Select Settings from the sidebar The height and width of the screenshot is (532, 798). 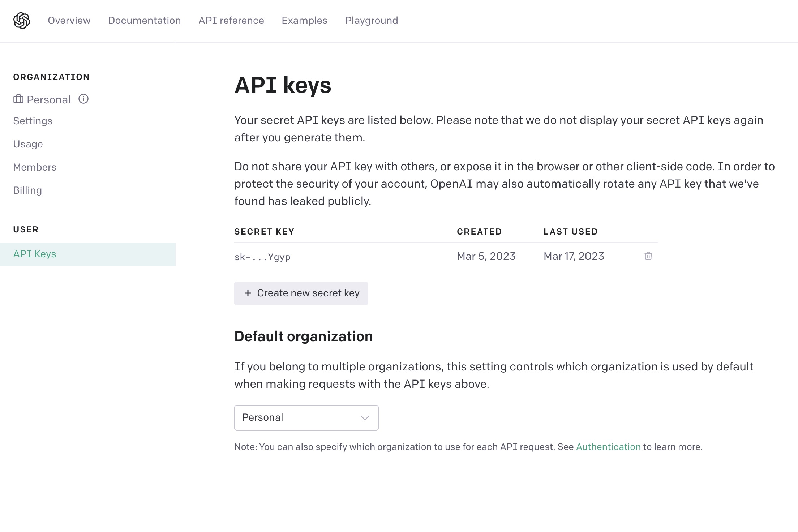click(33, 121)
